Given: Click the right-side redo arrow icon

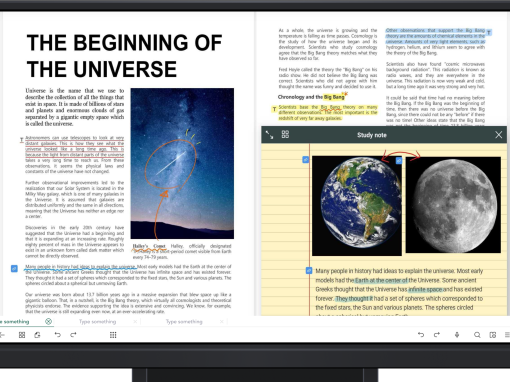Looking at the screenshot, I should point(437,334).
